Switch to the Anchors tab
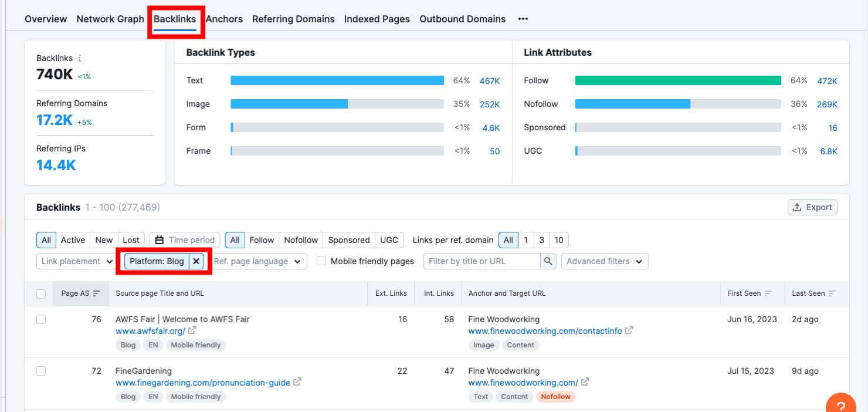This screenshot has width=868, height=412. pyautogui.click(x=224, y=18)
